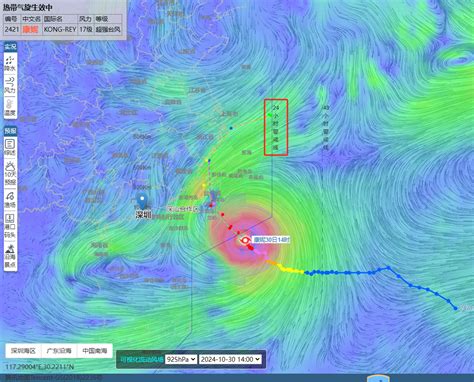474x382 pixels.
Task: Click the final blue track point at far right
Action: [x=456, y=308]
